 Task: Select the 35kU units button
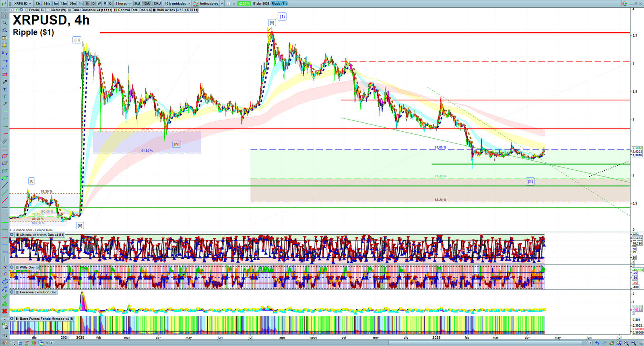click(157, 4)
